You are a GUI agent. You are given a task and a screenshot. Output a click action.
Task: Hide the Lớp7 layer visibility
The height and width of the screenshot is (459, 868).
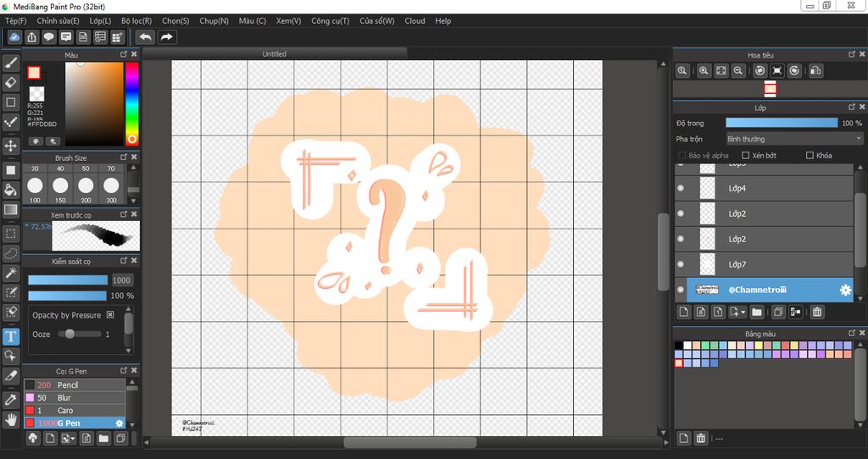coord(681,264)
